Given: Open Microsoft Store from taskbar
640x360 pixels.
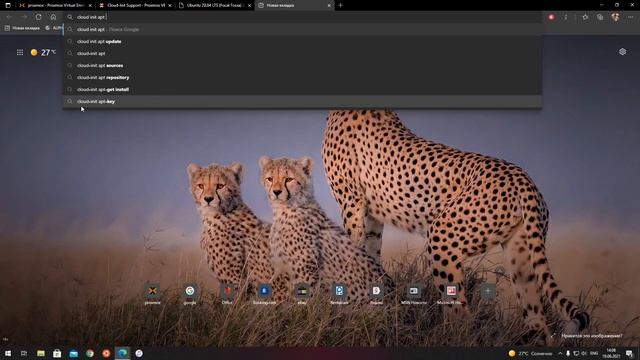Looking at the screenshot, I should click(x=57, y=353).
